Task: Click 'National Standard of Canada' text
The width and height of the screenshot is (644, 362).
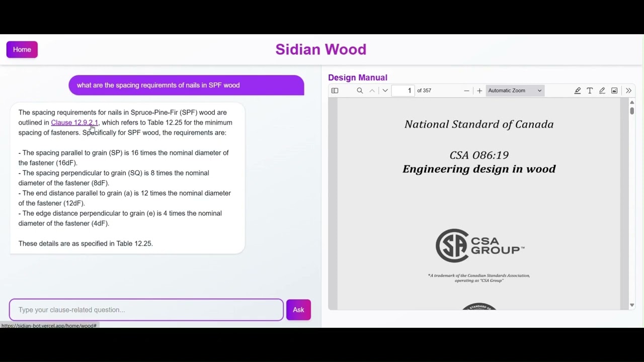Action: point(479,124)
